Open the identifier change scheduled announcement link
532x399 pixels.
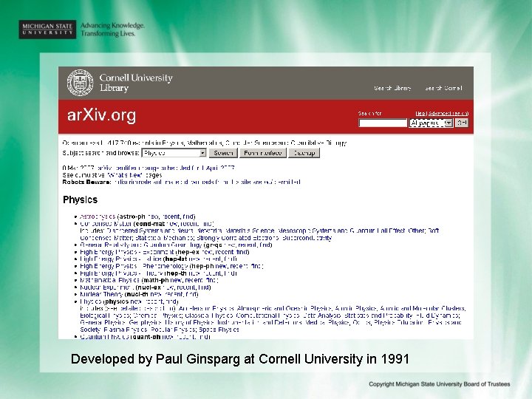(166, 168)
